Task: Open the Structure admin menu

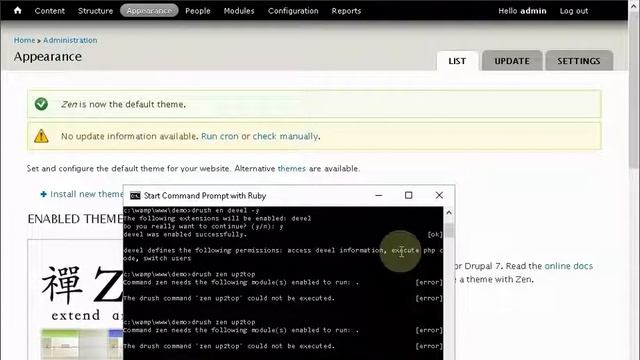Action: [x=96, y=11]
